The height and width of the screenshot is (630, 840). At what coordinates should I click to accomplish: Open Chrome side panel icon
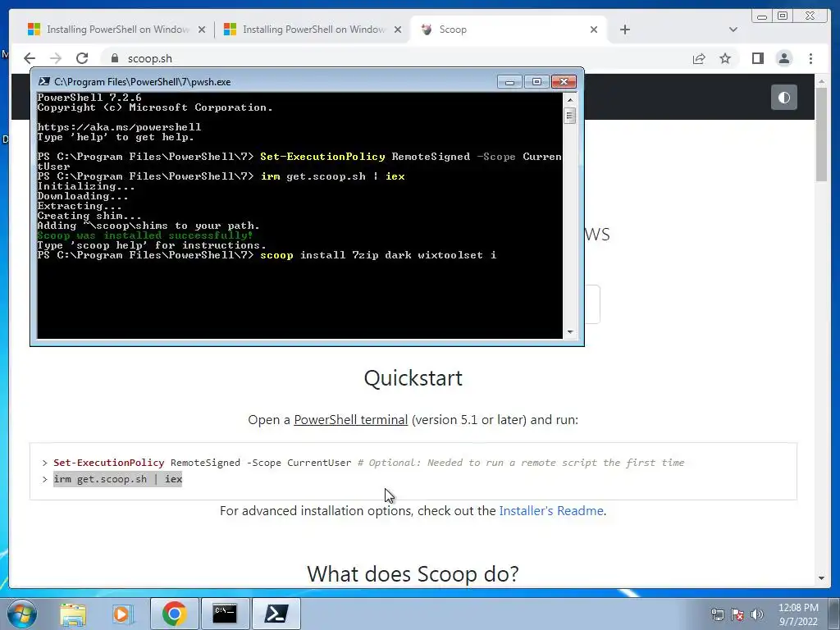[x=757, y=58]
